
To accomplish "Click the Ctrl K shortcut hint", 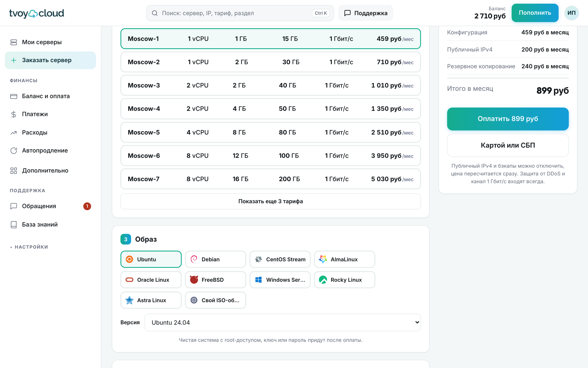I will click(321, 13).
